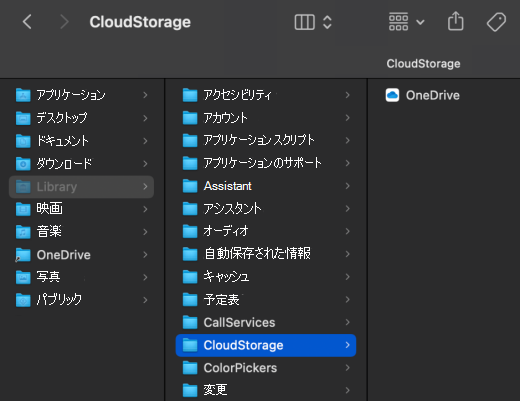Select the ダウンロード folder icon
520x401 pixels.
[x=23, y=163]
